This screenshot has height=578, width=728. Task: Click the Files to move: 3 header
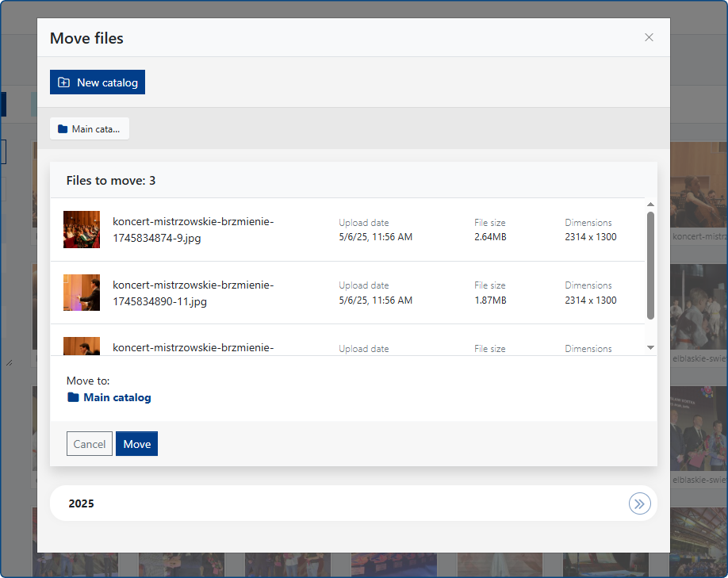111,181
